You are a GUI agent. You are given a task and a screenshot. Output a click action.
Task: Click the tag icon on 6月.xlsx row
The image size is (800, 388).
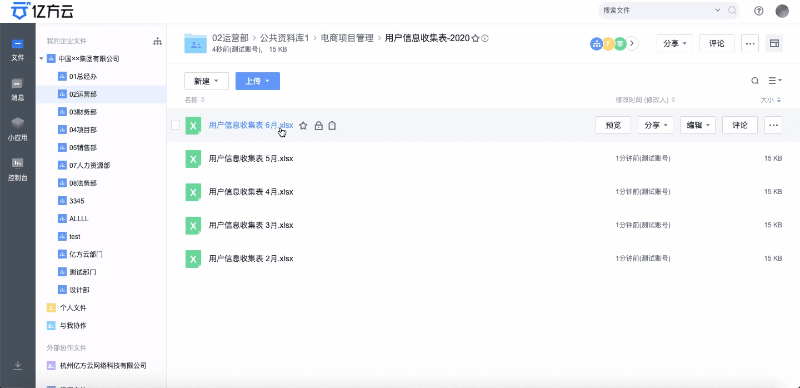coord(332,126)
